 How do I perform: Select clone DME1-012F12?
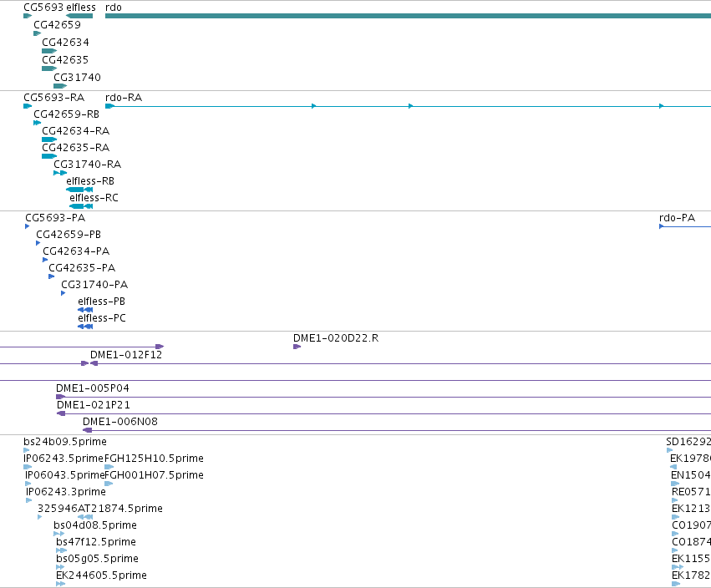click(126, 355)
